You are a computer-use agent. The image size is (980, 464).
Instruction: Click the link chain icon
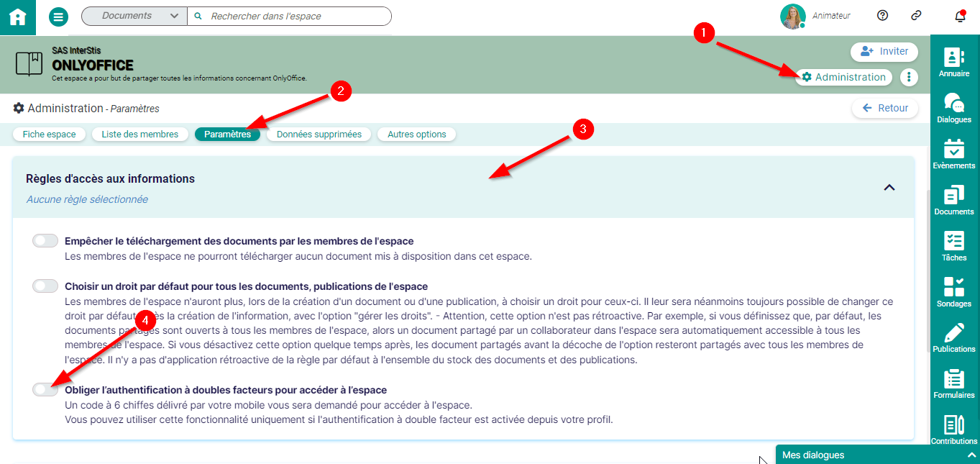(916, 16)
